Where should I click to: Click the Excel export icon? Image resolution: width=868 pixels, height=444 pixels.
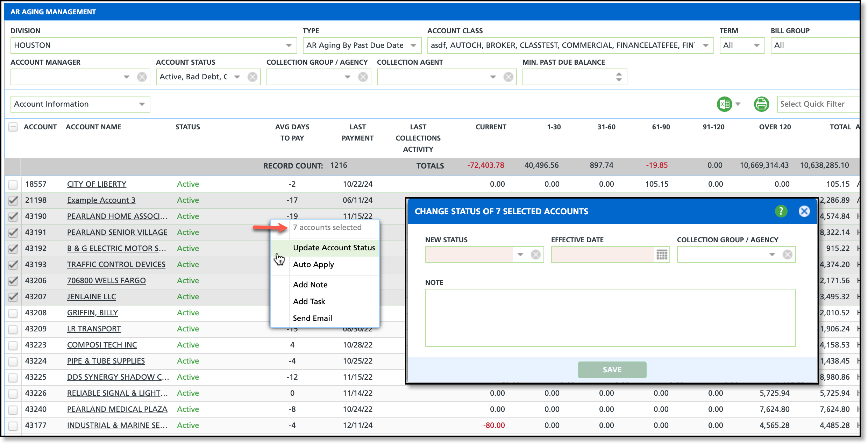click(x=724, y=104)
